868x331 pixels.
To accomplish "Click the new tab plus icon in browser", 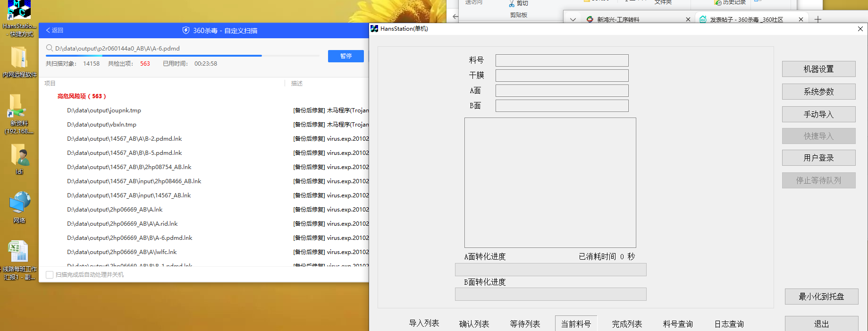I will coord(818,19).
